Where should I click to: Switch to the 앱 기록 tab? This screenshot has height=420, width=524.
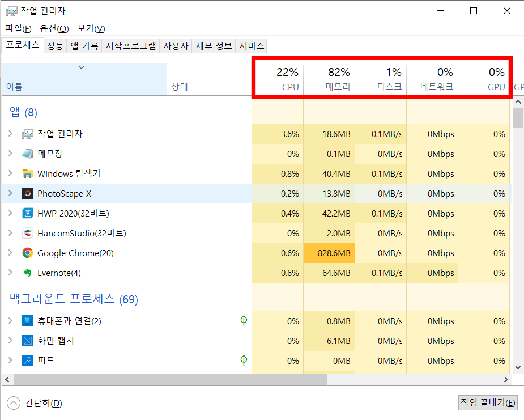tap(84, 46)
